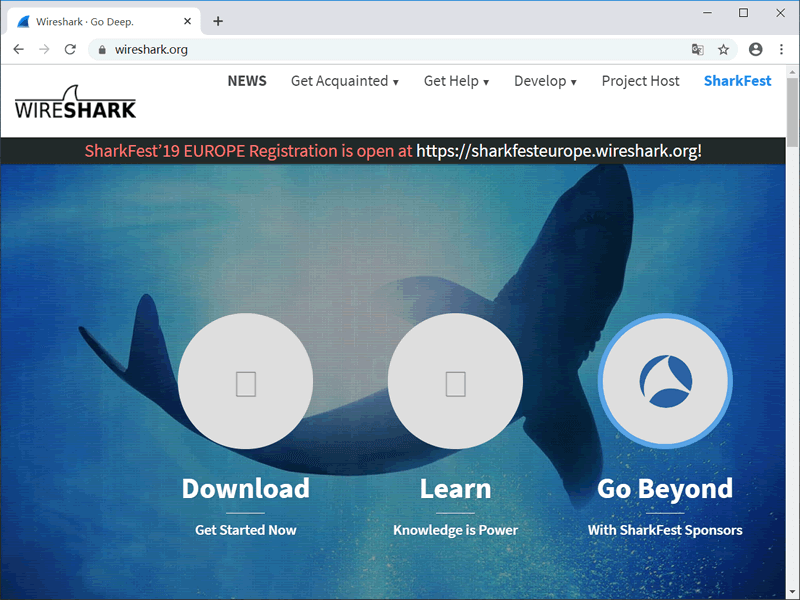Open the Chrome profile avatar icon

pos(755,49)
